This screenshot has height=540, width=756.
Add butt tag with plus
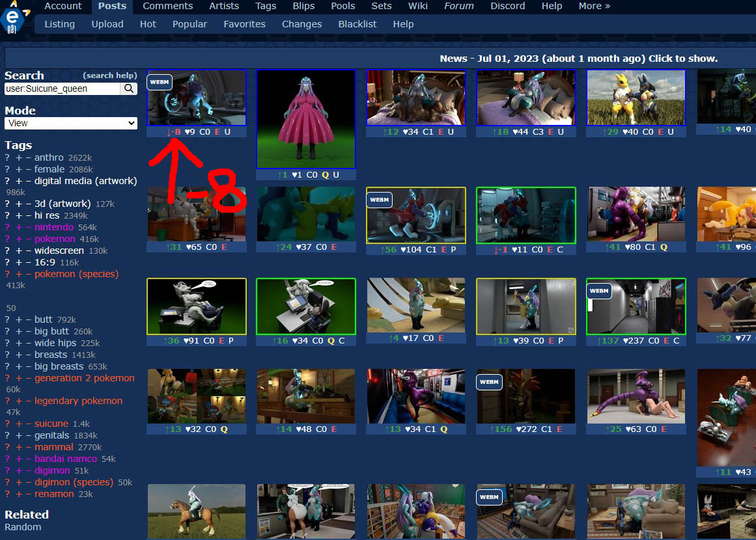click(x=19, y=319)
